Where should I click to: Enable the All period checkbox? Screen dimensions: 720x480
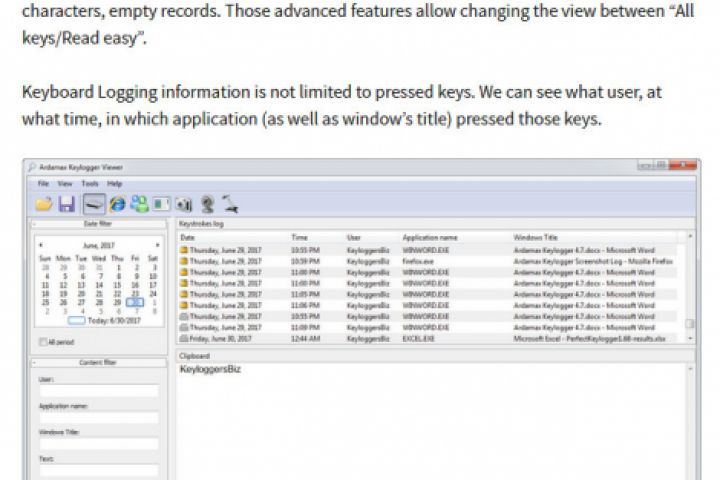click(x=43, y=342)
